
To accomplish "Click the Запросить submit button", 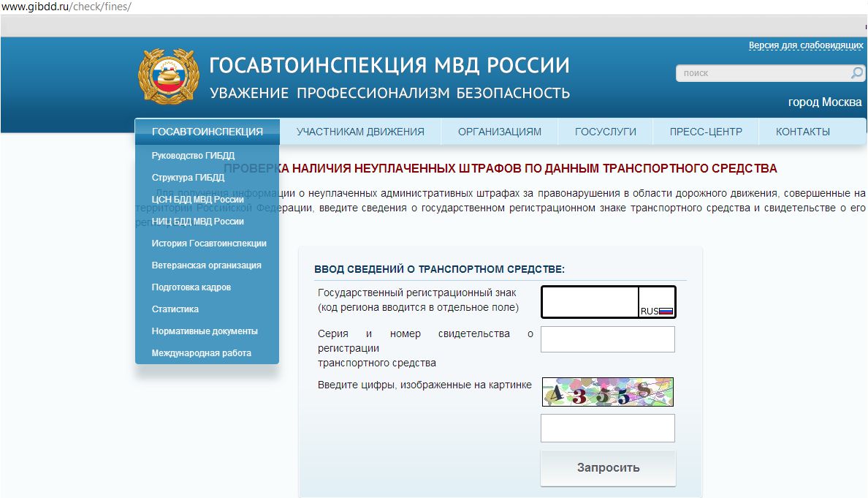I will [608, 468].
